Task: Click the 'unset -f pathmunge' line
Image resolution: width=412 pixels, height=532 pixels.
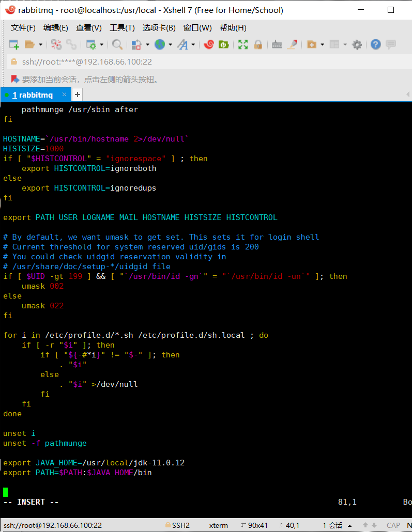Action: pos(45,443)
